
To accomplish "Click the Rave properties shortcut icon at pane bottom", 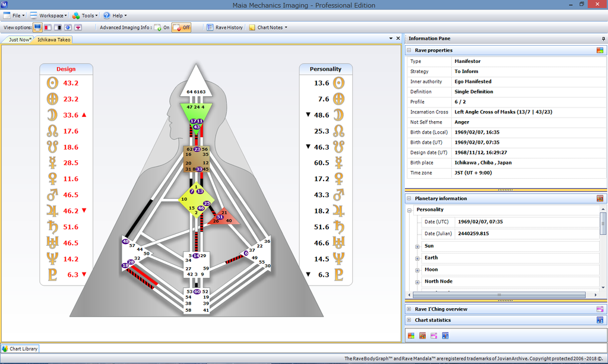I will (411, 335).
